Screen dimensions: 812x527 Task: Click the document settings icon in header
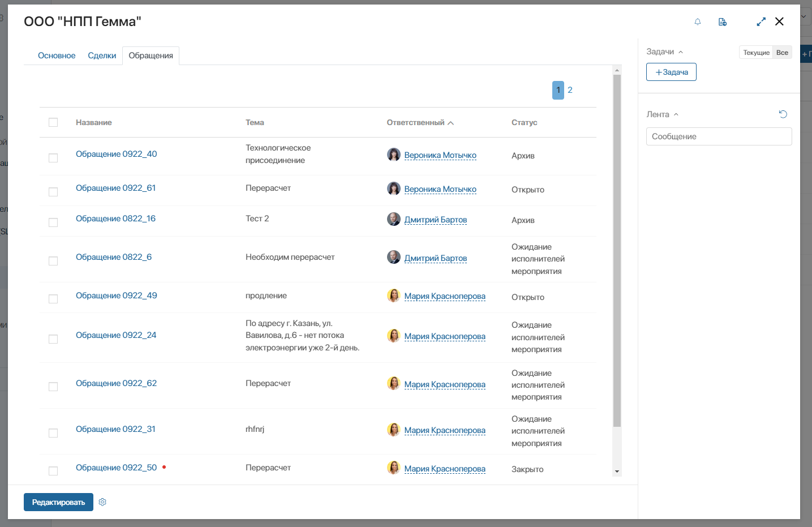point(723,22)
